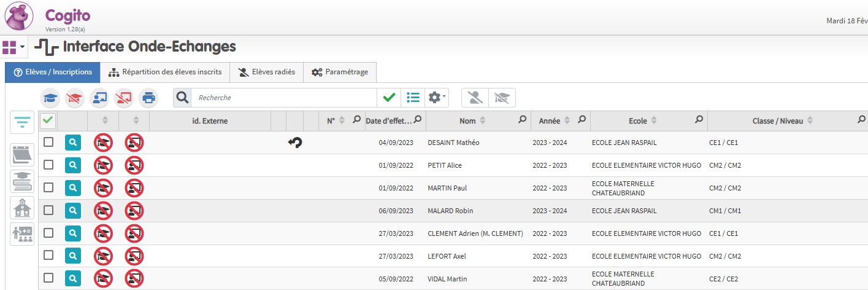Image resolution: width=868 pixels, height=290 pixels.
Task: Click the list view button beside search
Action: (413, 98)
